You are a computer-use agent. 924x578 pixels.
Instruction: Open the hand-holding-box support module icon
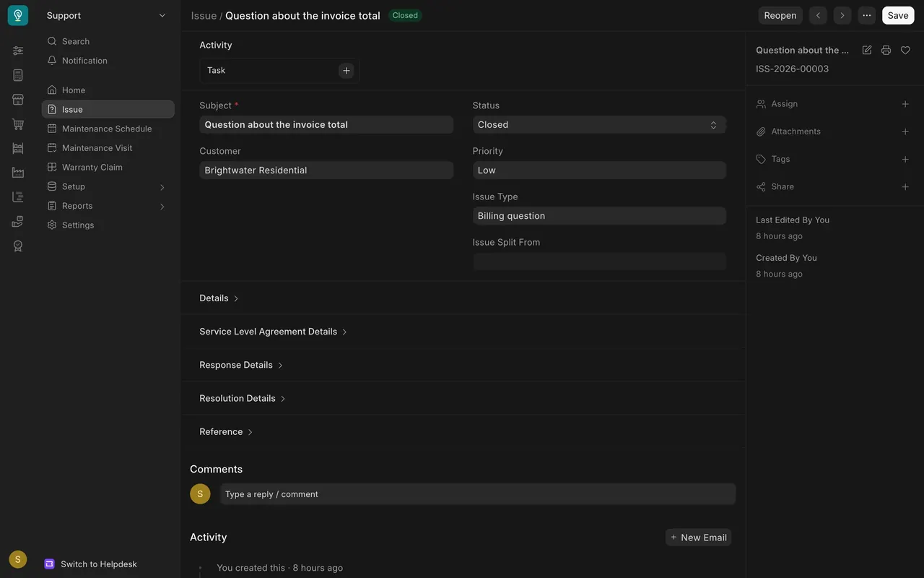(x=18, y=222)
